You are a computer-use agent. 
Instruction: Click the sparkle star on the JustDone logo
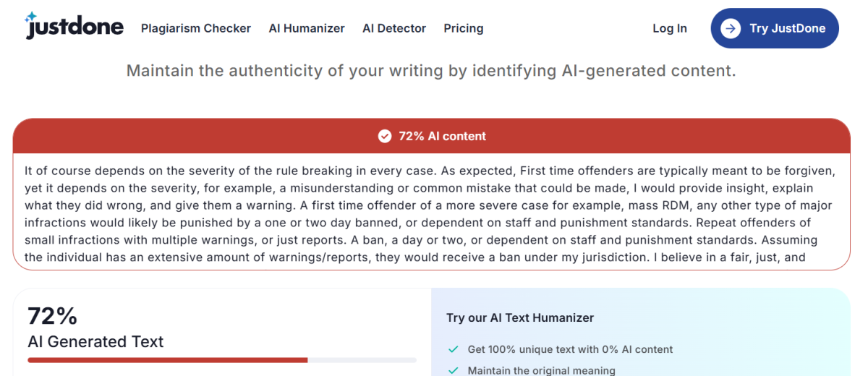(x=32, y=17)
